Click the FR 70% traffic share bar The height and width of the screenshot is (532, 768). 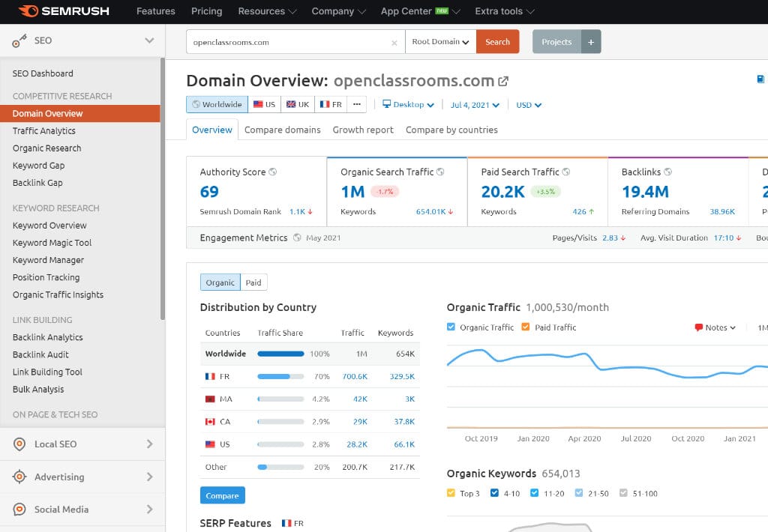pyautogui.click(x=280, y=376)
